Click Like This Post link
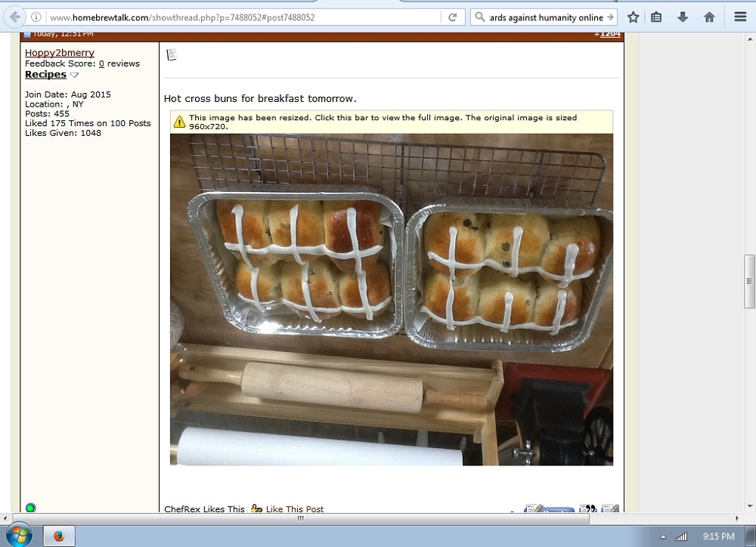756x547 pixels. pyautogui.click(x=294, y=509)
